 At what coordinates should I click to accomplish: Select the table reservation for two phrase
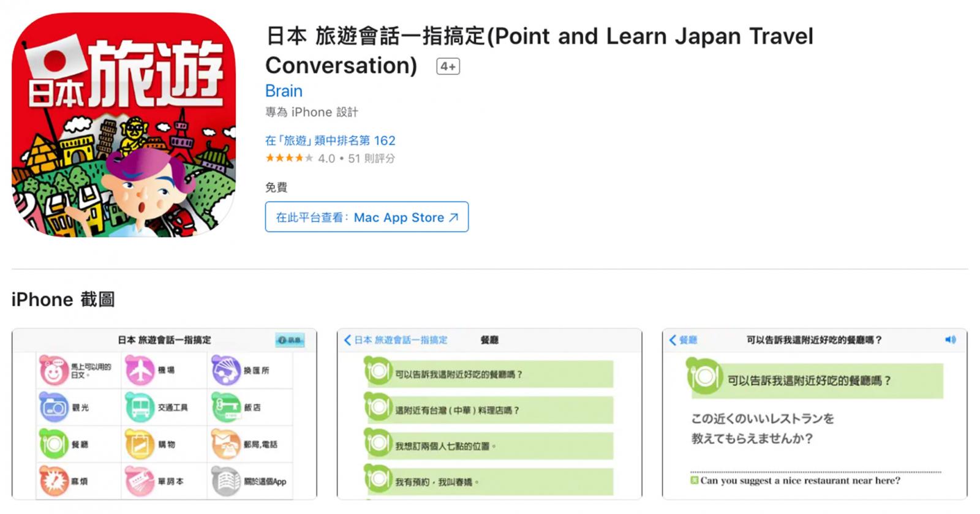(x=489, y=446)
